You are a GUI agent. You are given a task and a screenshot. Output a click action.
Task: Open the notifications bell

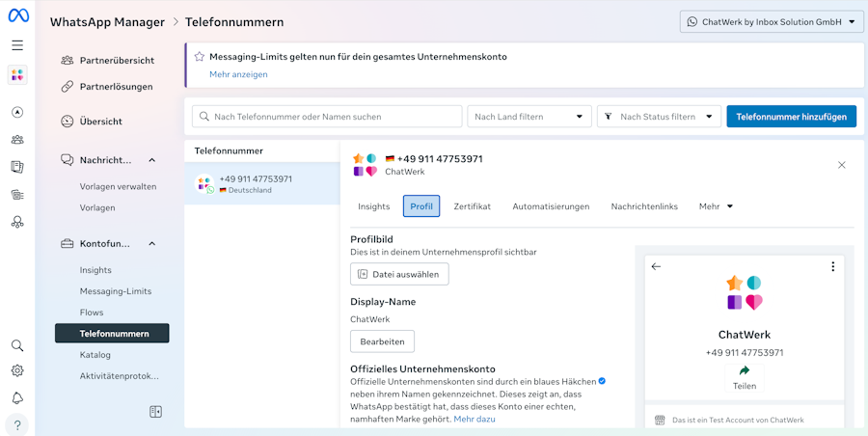tap(17, 397)
